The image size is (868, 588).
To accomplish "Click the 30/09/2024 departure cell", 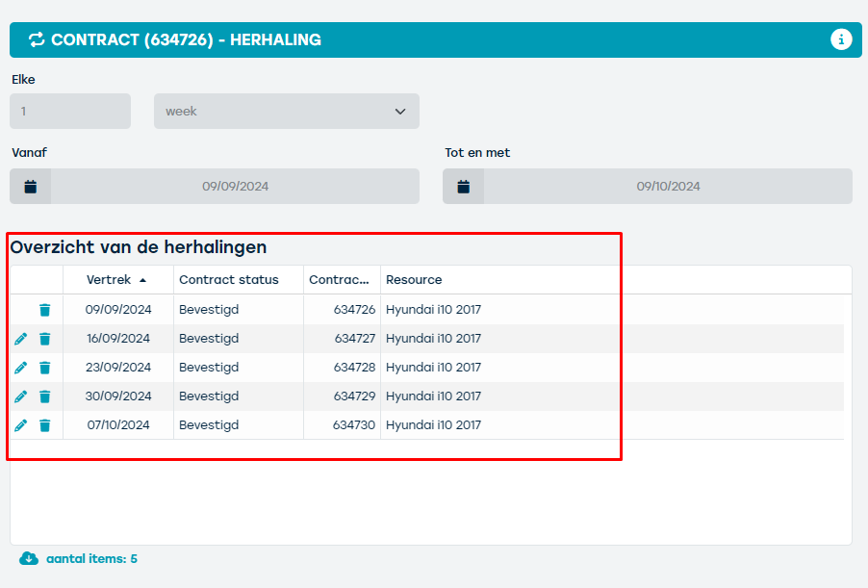I will pos(118,396).
